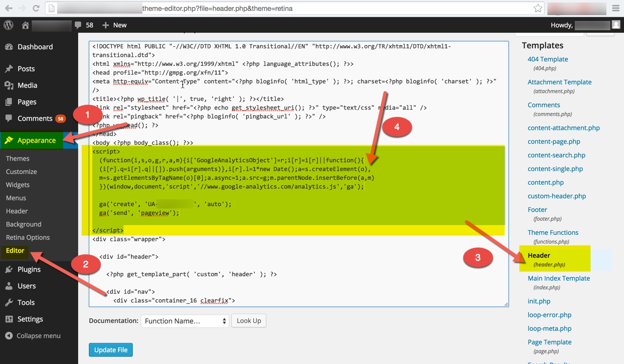This screenshot has width=624, height=364.
Task: Open custom-header.php template
Action: pyautogui.click(x=557, y=196)
